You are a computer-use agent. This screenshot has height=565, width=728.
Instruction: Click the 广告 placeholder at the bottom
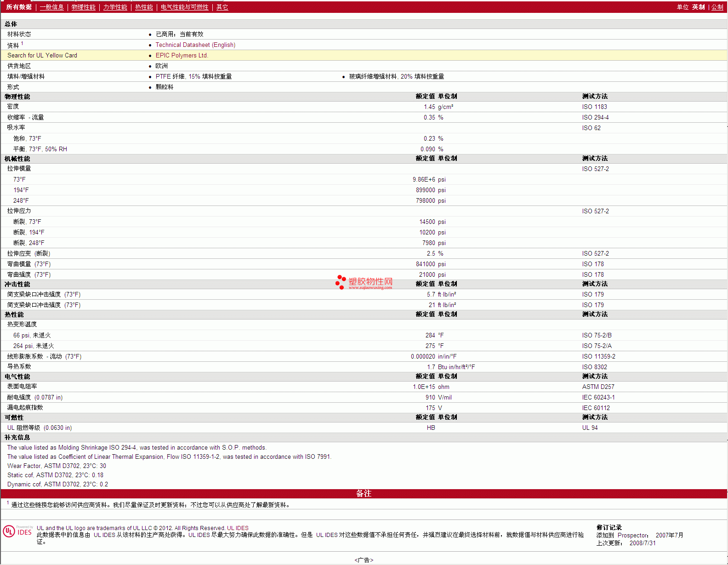[x=364, y=560]
